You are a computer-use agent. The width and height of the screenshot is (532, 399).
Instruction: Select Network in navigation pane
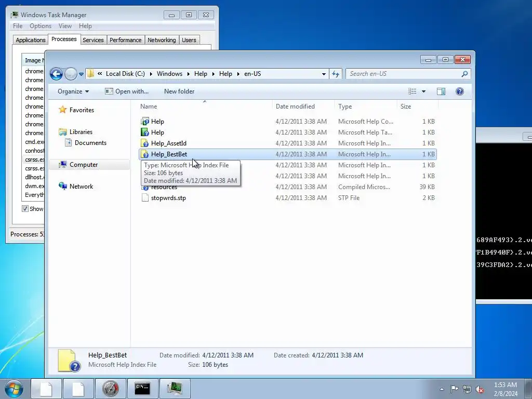81,187
